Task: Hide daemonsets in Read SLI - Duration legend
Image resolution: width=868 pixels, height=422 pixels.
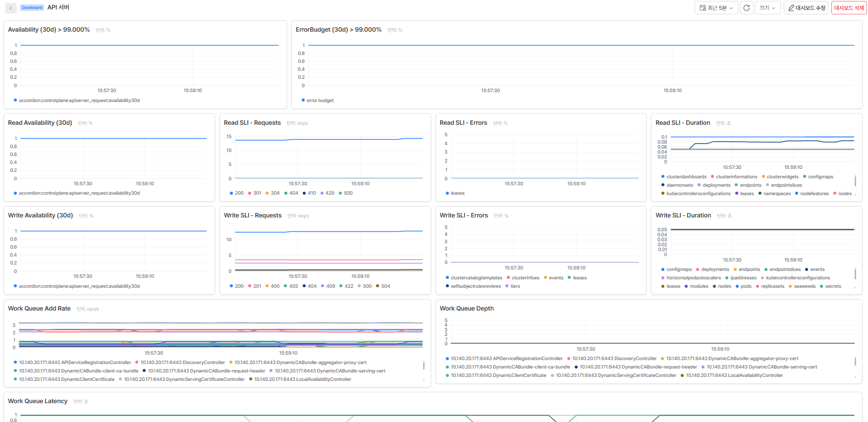Action: [677, 185]
